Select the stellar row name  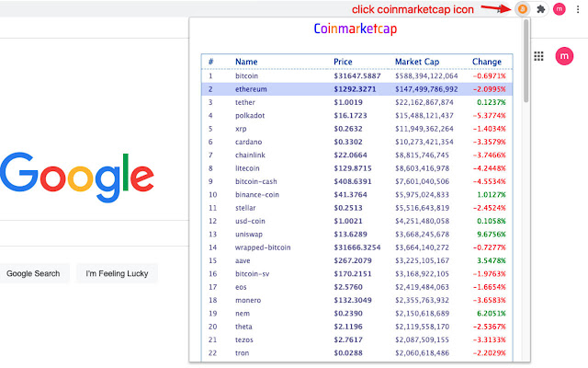point(245,208)
